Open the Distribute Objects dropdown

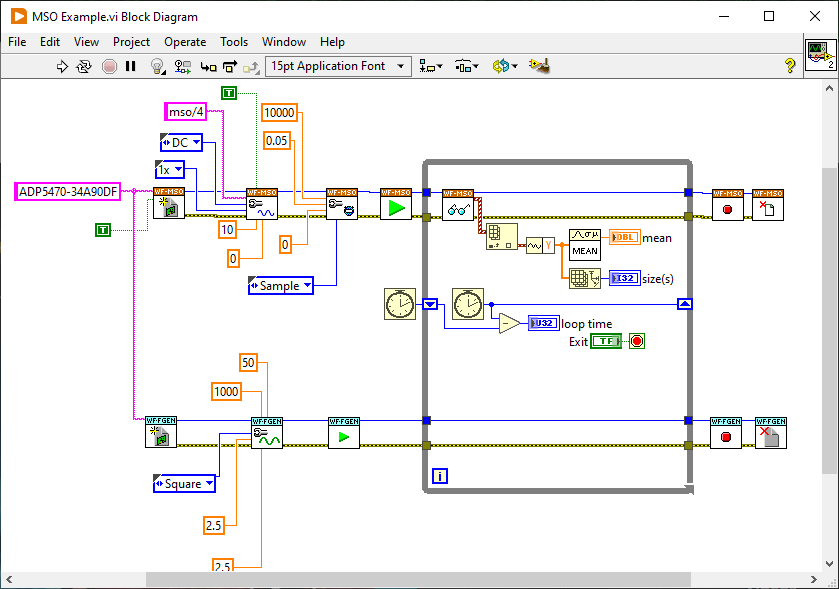[467, 66]
